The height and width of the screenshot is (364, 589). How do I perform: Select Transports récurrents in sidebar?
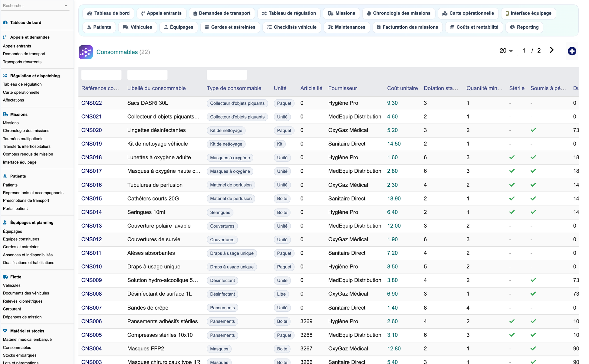pyautogui.click(x=22, y=62)
